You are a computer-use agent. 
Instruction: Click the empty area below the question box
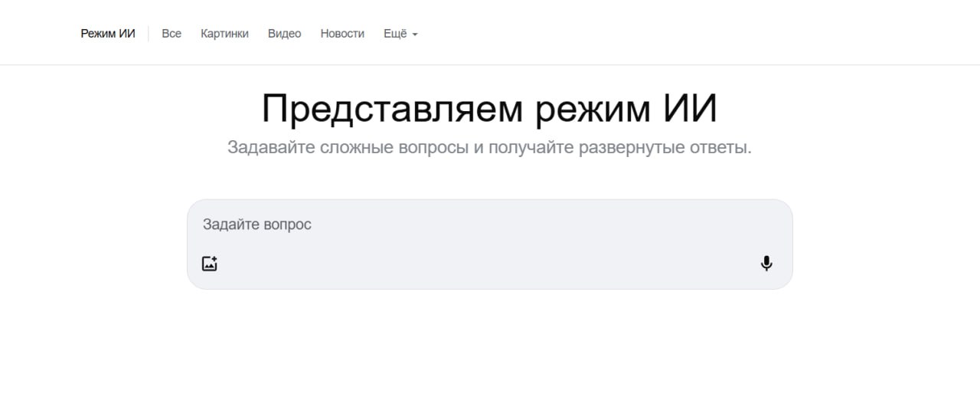tap(489, 352)
